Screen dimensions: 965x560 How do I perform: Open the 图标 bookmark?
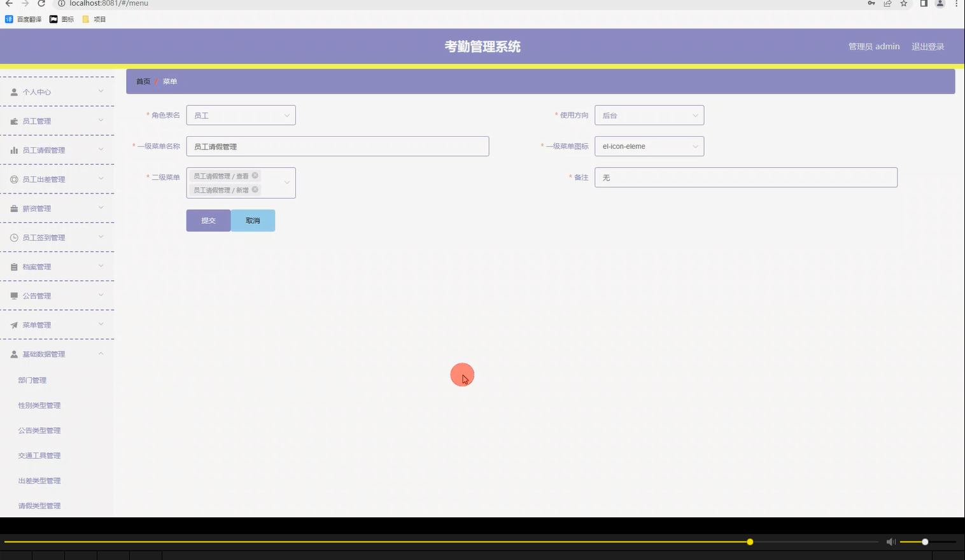62,19
